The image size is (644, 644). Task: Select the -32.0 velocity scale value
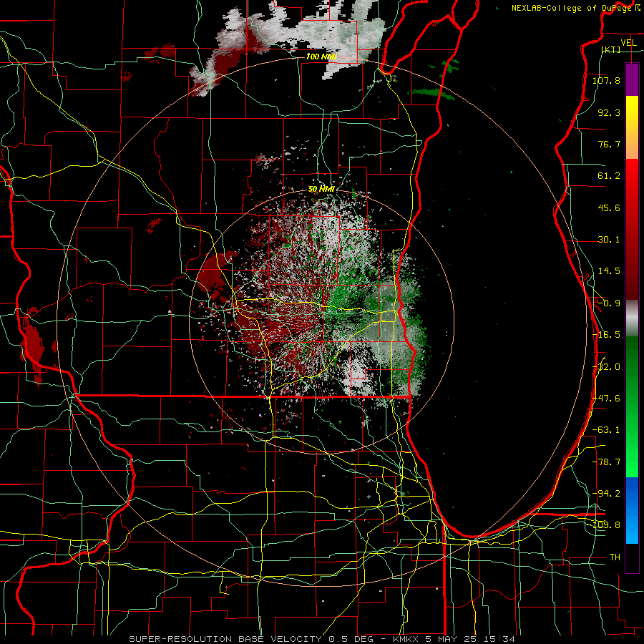(x=606, y=367)
